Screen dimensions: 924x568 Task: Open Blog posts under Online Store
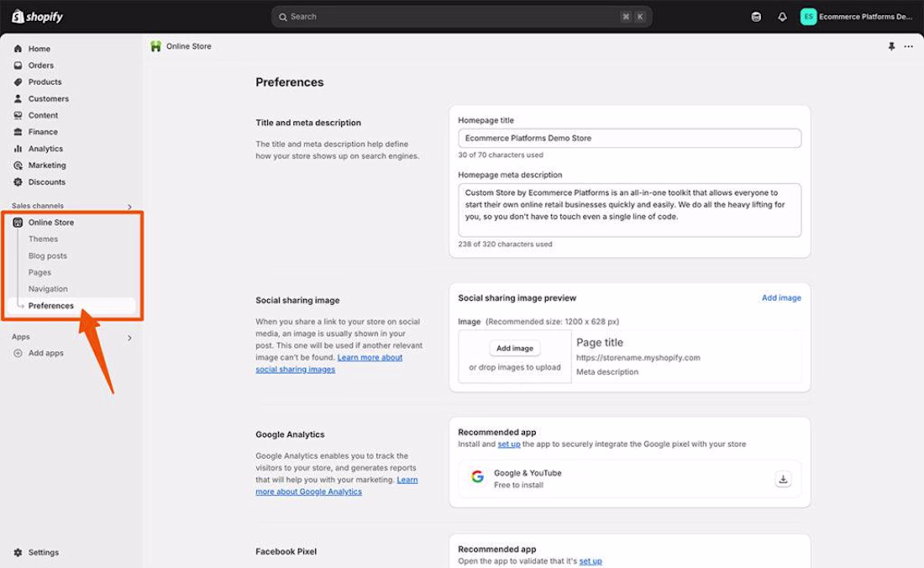(48, 255)
